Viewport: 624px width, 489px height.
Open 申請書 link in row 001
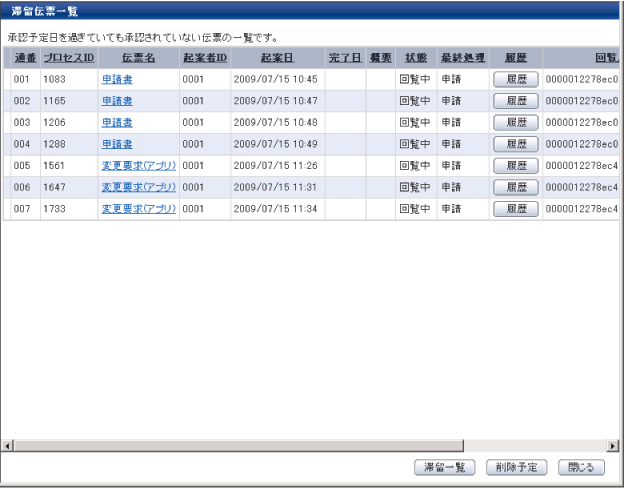click(117, 78)
